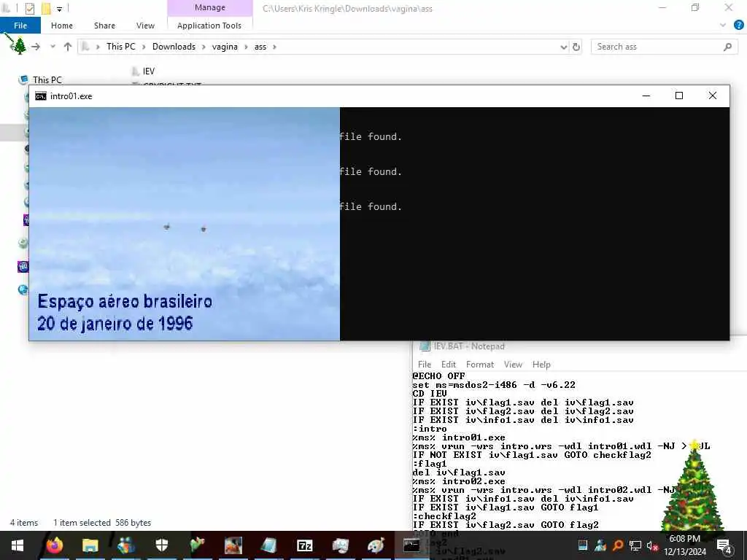Select This PC in the navigation pane
Image resolution: width=747 pixels, height=560 pixels.
(x=47, y=80)
